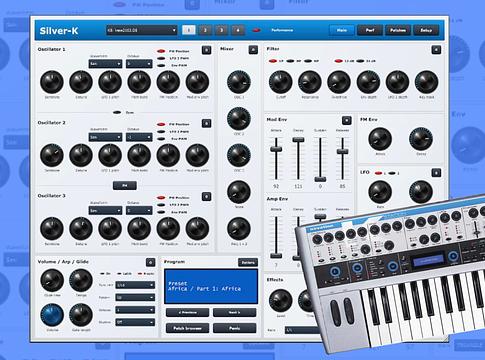Viewport: 485px width, 360px height.
Task: Open the Patch browser
Action: point(187,328)
